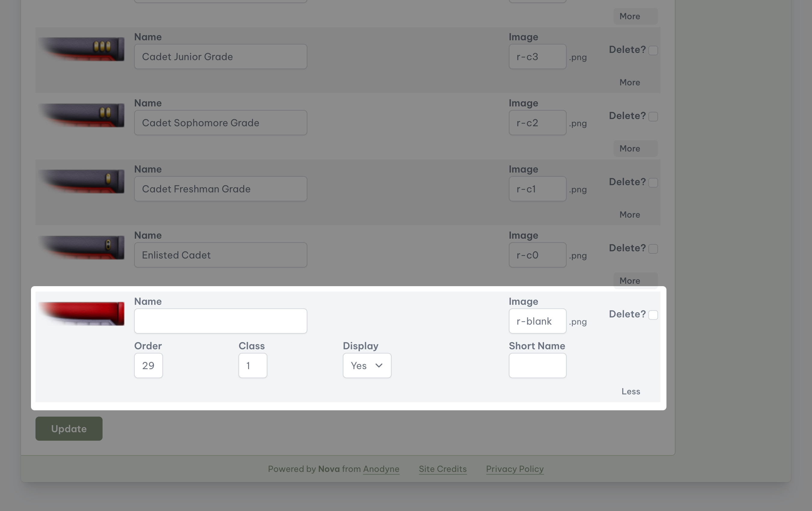Click the Short Name input field
Viewport: 812px width, 511px height.
[537, 366]
